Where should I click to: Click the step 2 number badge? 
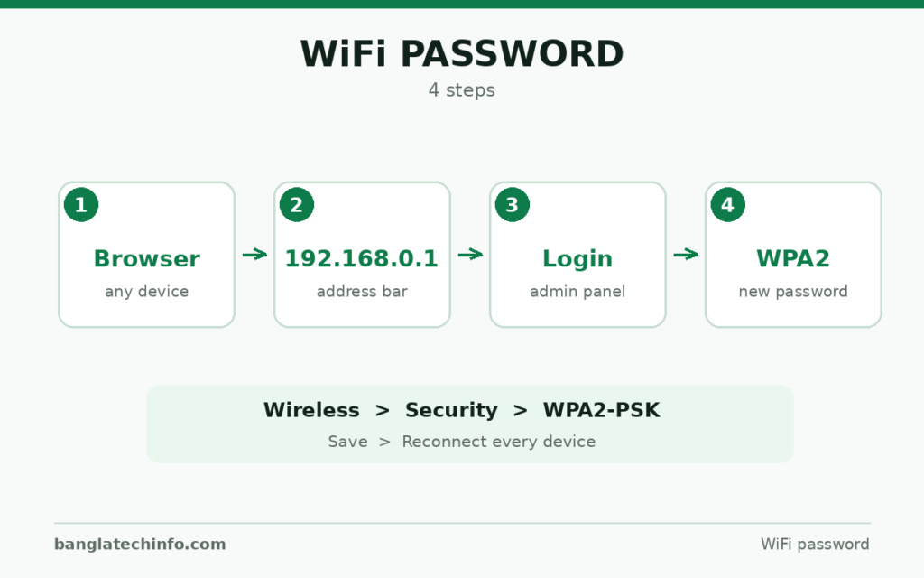(296, 205)
